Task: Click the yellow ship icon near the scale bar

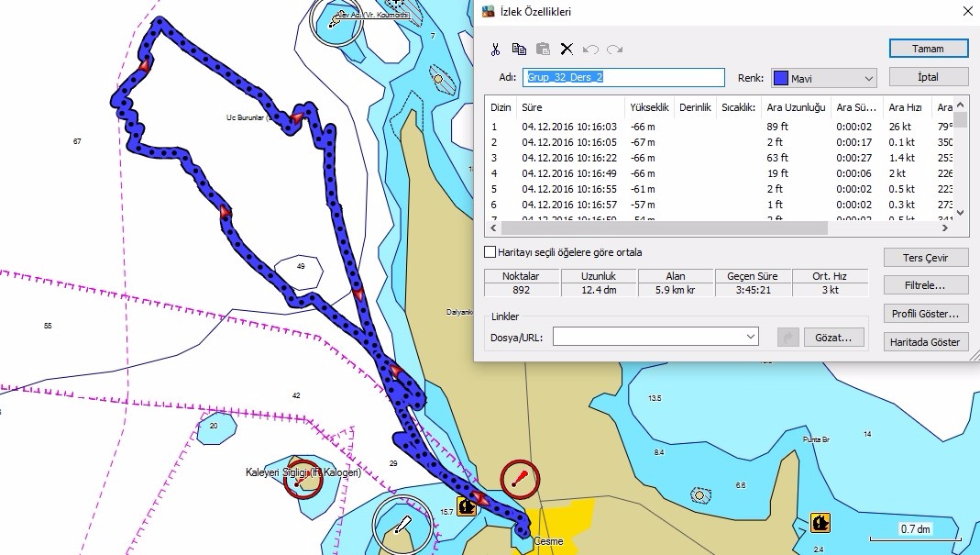Action: pyautogui.click(x=820, y=522)
